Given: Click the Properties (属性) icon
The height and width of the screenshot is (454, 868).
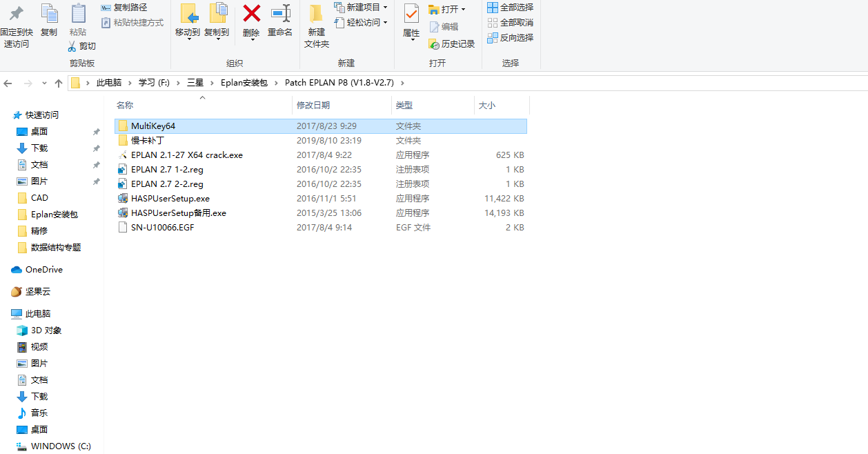Looking at the screenshot, I should [411, 14].
